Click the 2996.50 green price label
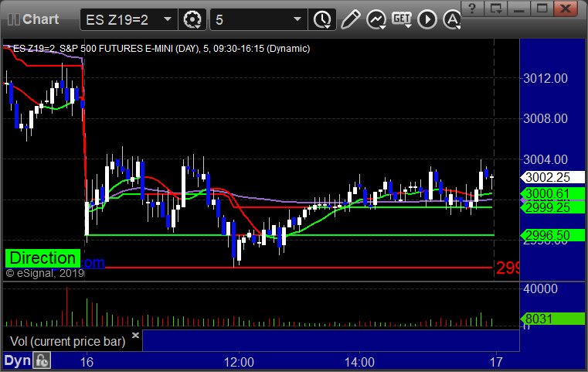This screenshot has height=372, width=588. click(x=552, y=235)
